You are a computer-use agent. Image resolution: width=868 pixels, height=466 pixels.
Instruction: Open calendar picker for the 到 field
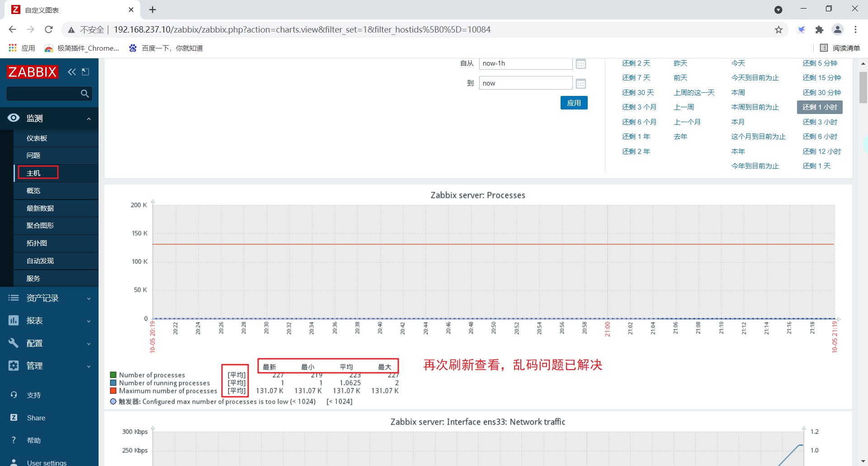click(x=581, y=84)
